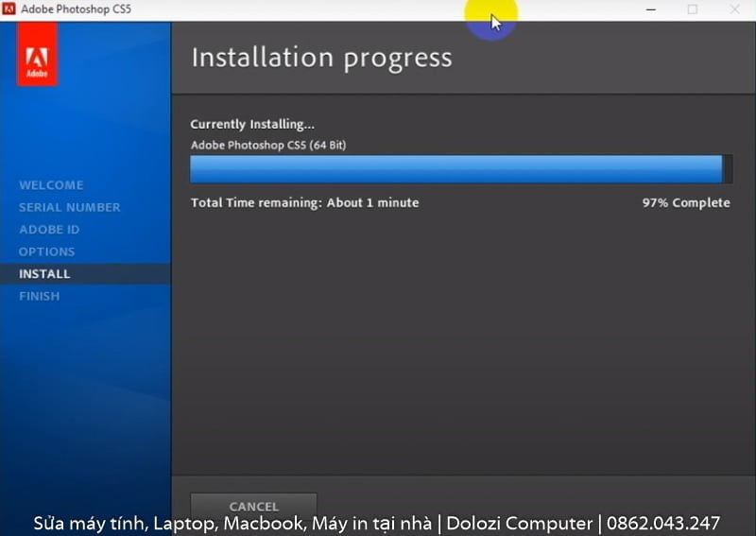Click the Adobe icon in the title bar

tap(9, 9)
